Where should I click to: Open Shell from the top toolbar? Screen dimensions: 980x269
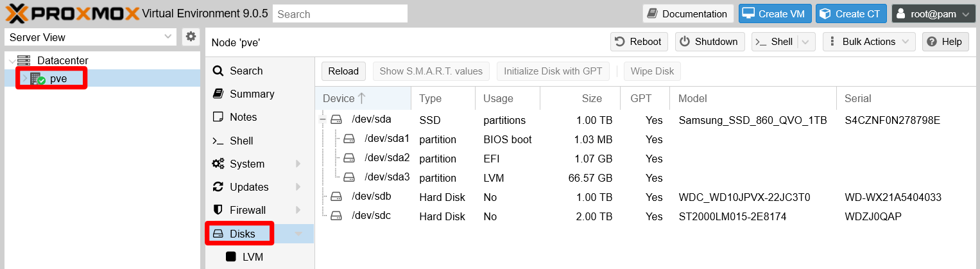click(x=775, y=42)
